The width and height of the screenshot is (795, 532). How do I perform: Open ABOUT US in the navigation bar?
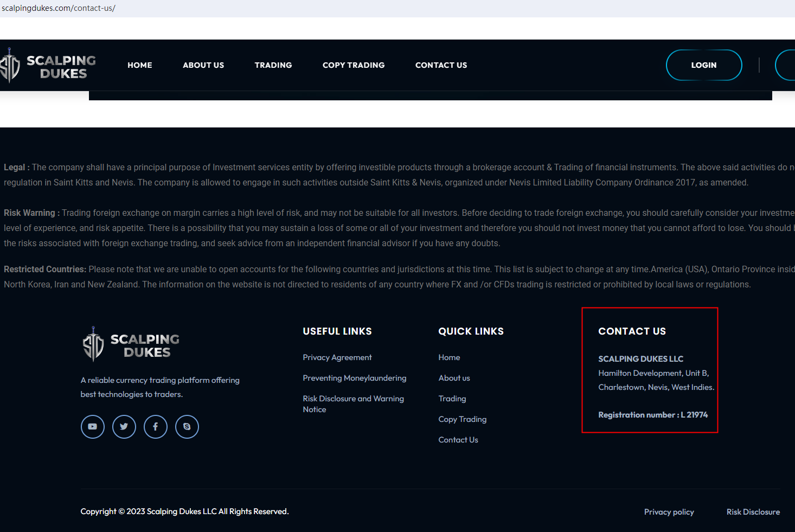coord(203,65)
